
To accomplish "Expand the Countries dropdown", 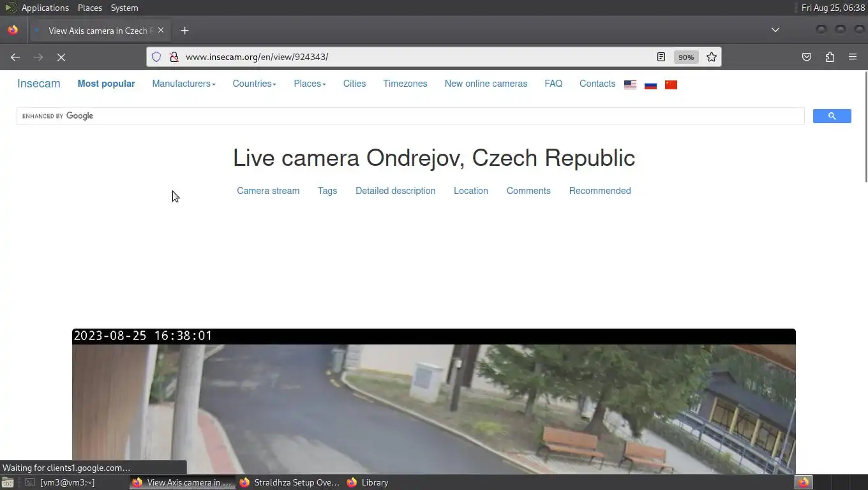I will point(255,84).
